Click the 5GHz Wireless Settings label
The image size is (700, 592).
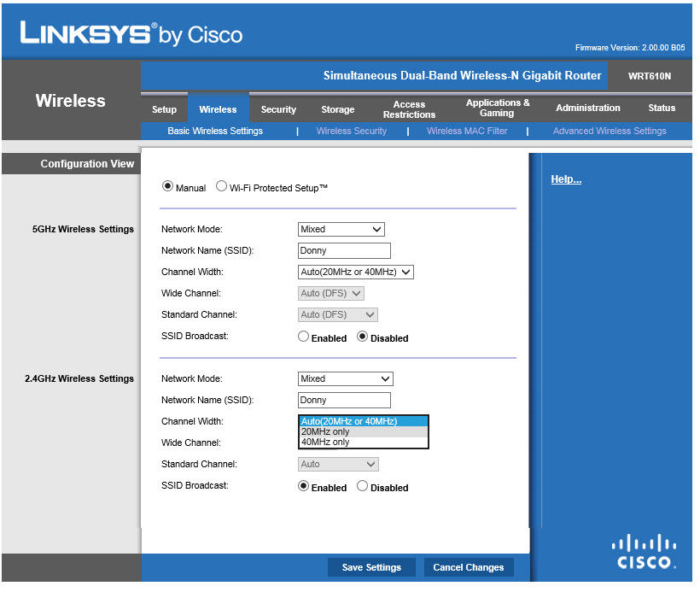click(x=83, y=229)
